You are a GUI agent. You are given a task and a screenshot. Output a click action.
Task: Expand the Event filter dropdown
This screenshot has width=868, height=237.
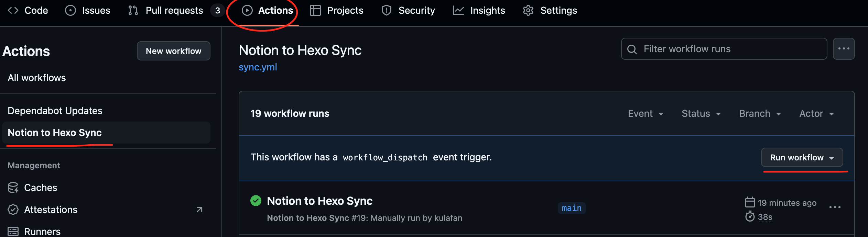[645, 114]
